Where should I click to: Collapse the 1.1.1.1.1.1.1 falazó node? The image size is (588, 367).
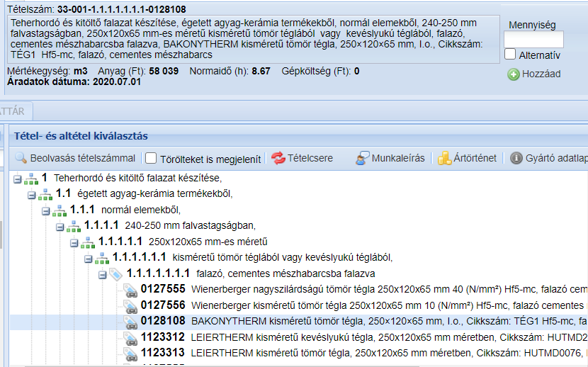tap(103, 273)
